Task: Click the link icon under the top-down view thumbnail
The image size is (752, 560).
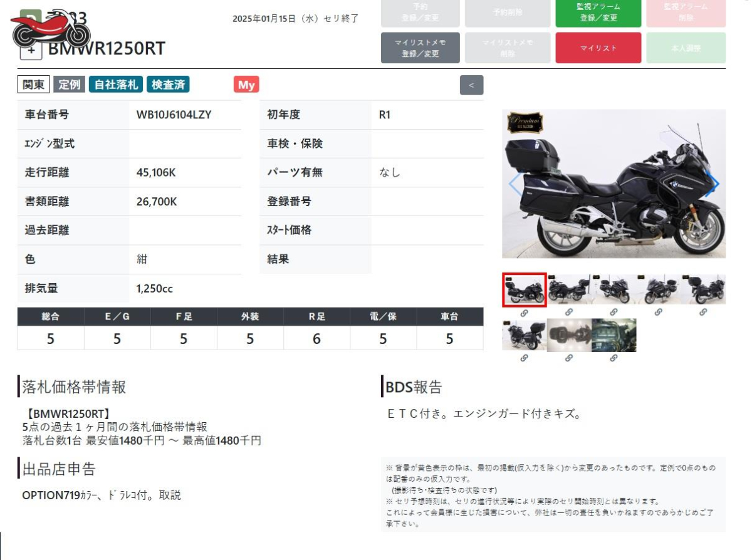Action: tap(569, 358)
